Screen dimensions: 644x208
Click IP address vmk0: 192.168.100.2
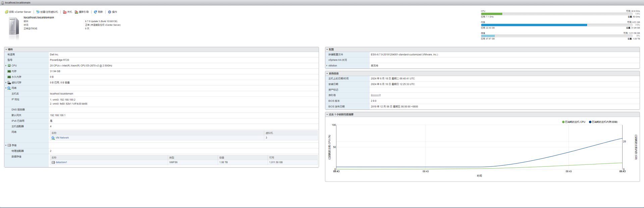tap(63, 100)
